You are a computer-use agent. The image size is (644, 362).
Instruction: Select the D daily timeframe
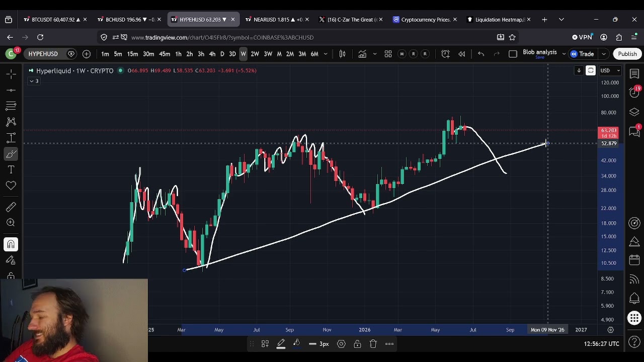(222, 54)
